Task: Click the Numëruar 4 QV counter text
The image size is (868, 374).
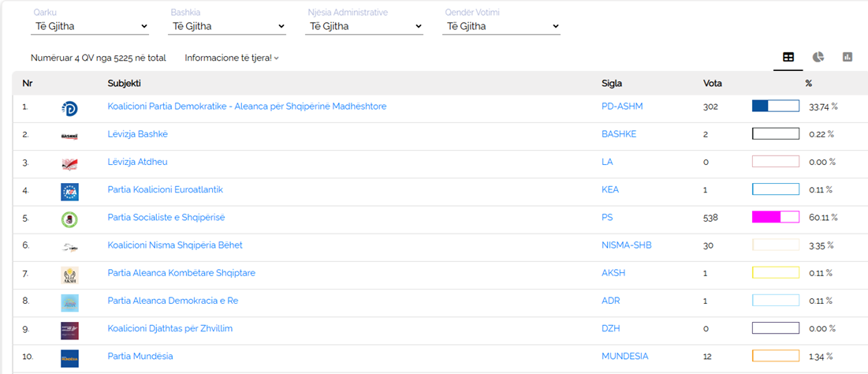Action: pos(98,58)
